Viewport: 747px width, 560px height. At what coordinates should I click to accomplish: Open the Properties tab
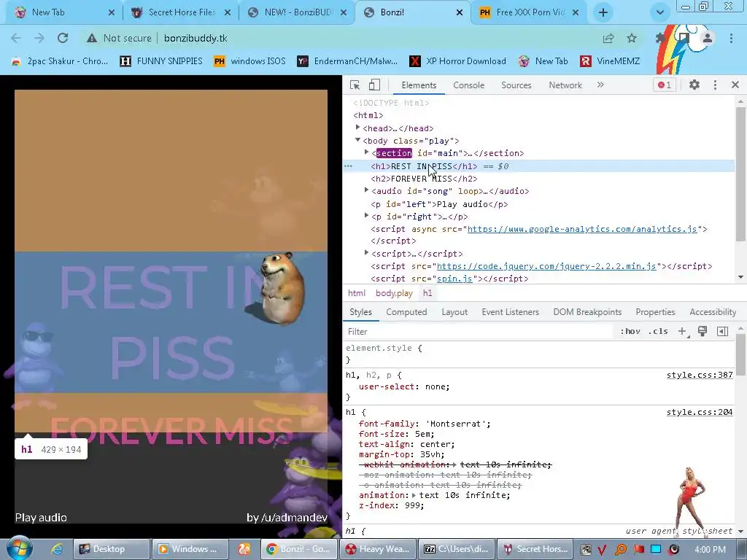click(655, 312)
